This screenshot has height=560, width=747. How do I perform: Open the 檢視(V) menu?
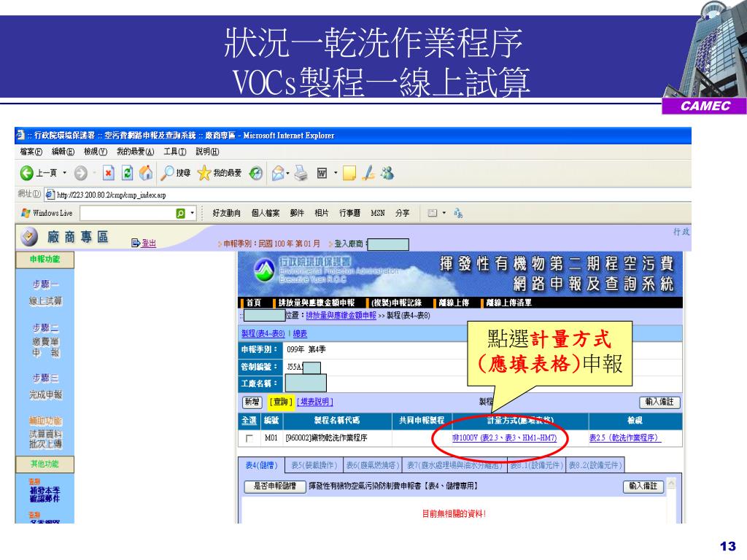[x=96, y=152]
